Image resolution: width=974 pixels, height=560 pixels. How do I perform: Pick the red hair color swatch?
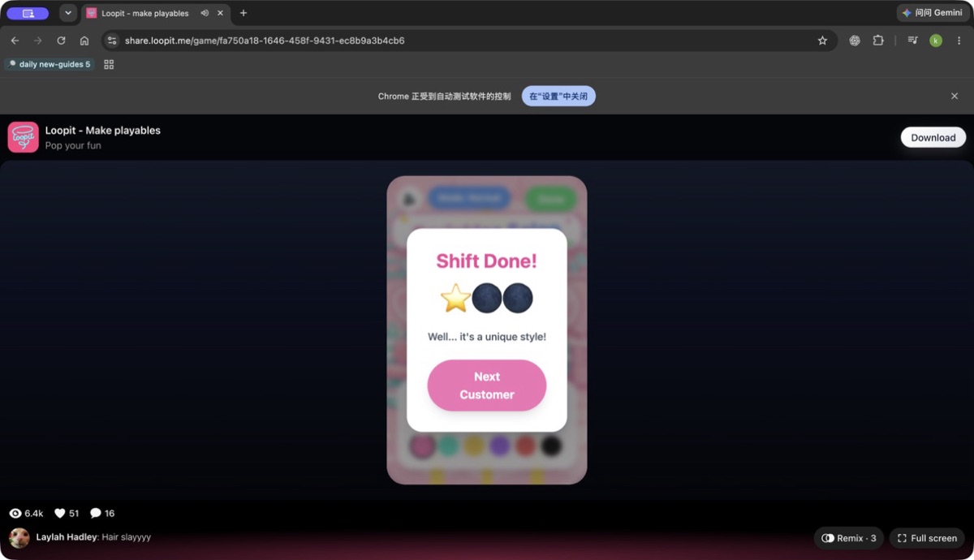pos(525,445)
